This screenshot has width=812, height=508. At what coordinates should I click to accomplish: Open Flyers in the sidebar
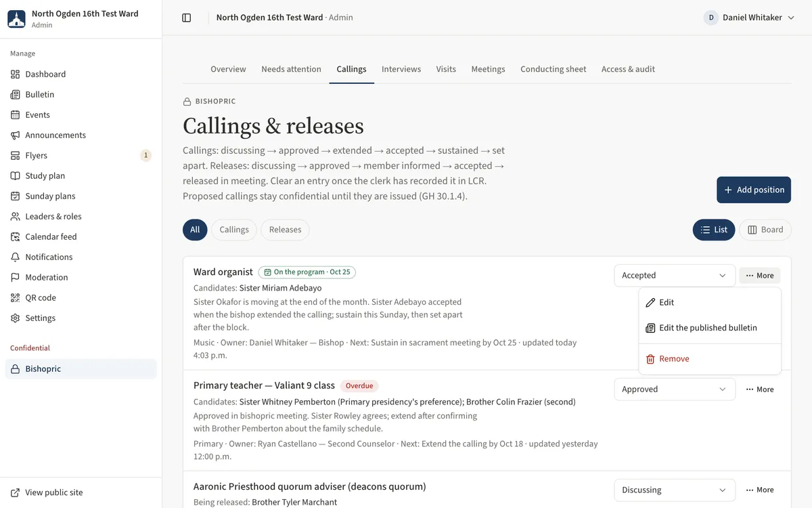(x=81, y=155)
